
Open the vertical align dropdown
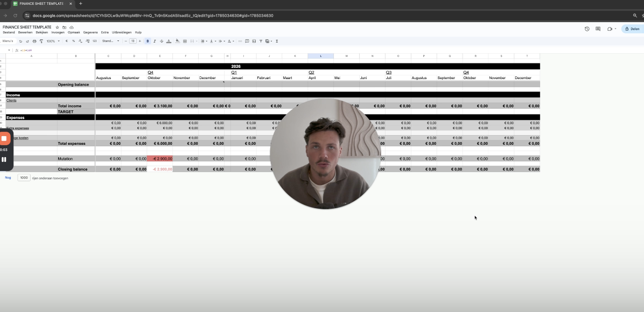212,41
